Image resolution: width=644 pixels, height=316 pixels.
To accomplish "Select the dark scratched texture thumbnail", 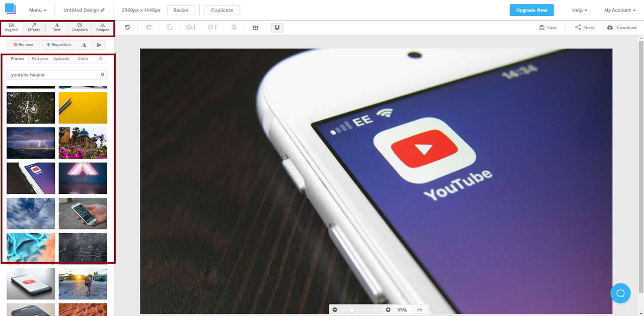I will [83, 248].
